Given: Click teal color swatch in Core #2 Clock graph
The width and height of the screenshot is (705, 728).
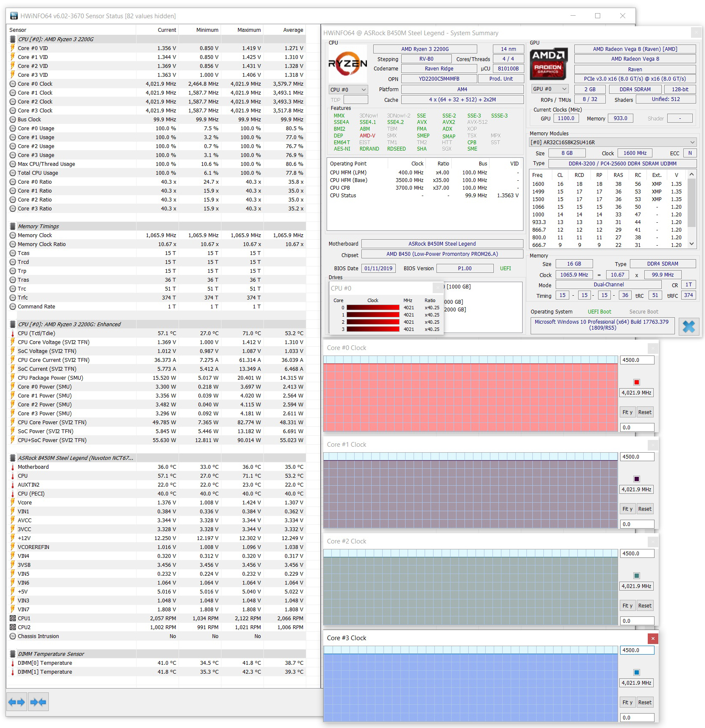Looking at the screenshot, I should 637,576.
